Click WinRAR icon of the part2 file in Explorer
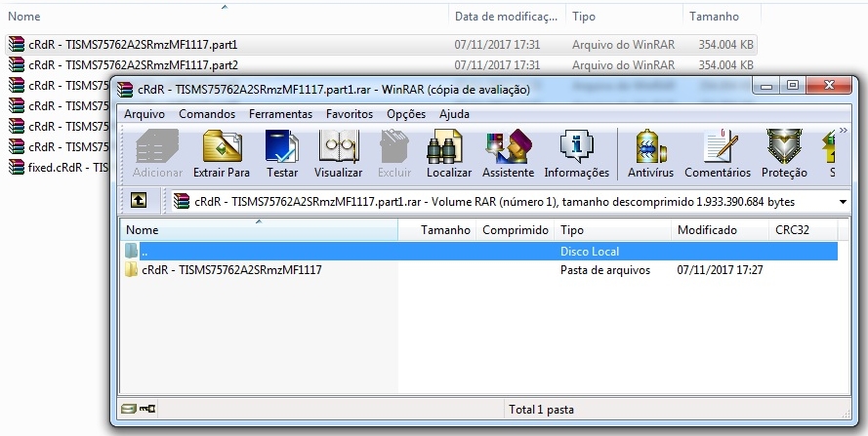 pos(17,64)
